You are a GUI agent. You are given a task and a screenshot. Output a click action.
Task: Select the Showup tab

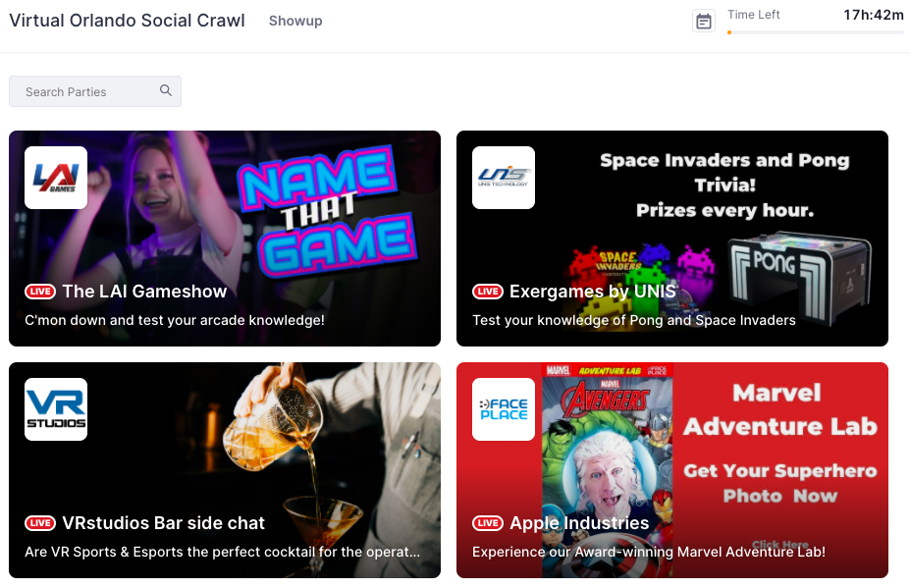click(x=295, y=21)
